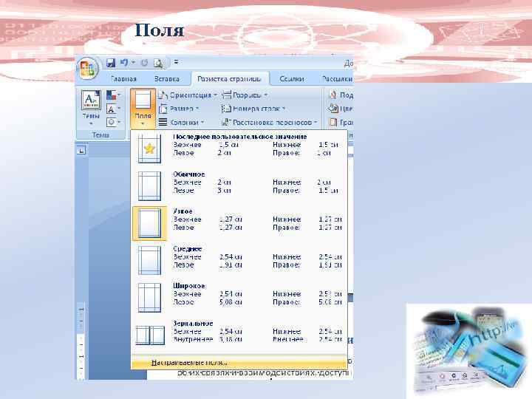
Task: Click the Ориентация page icon
Action: coord(163,95)
